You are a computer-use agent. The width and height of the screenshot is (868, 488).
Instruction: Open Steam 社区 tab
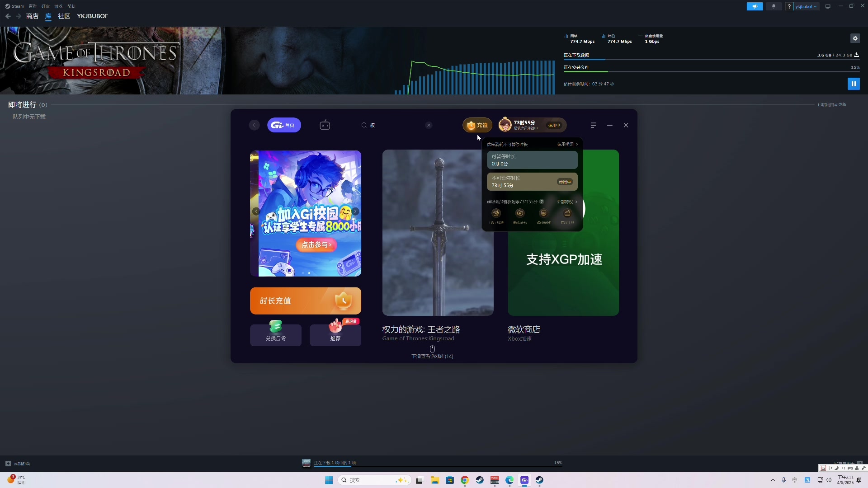click(64, 16)
